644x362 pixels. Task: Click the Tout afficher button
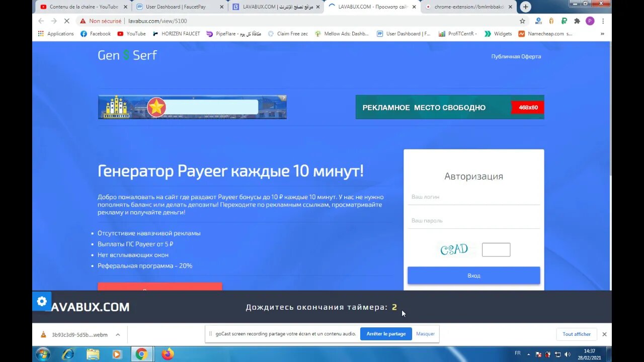coord(577,334)
